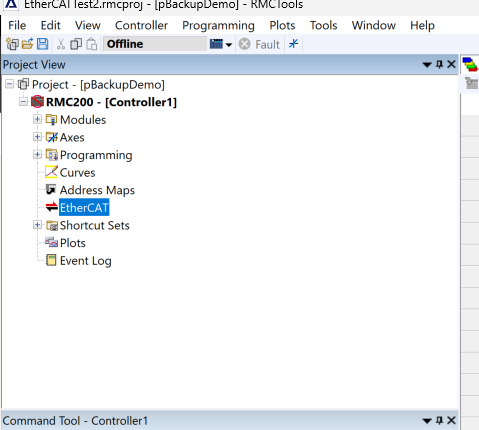Close the Command Tool - Controller1 panel

click(x=451, y=420)
